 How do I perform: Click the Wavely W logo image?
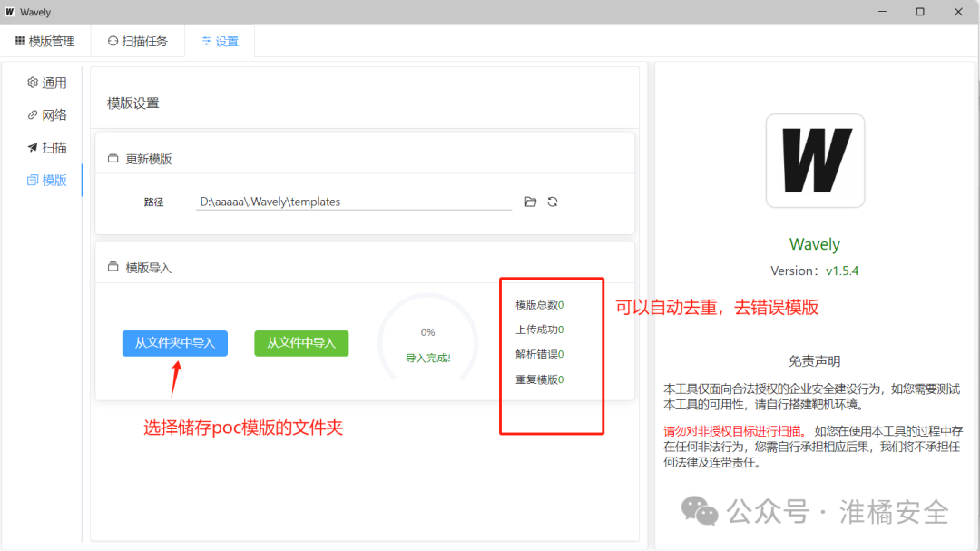click(x=815, y=161)
